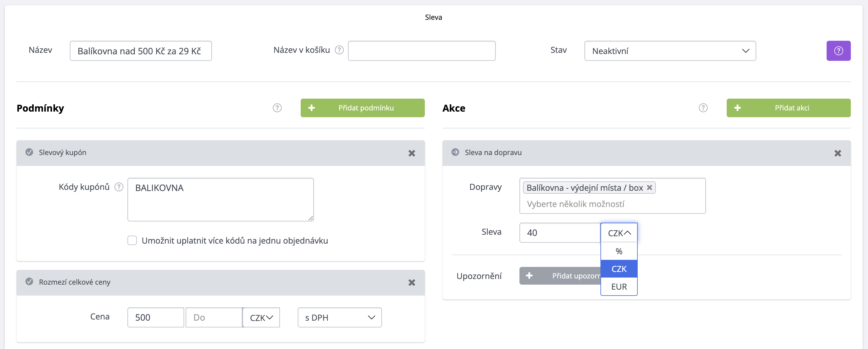This screenshot has width=868, height=349.
Task: Click Přidat podmínku button
Action: coord(362,108)
